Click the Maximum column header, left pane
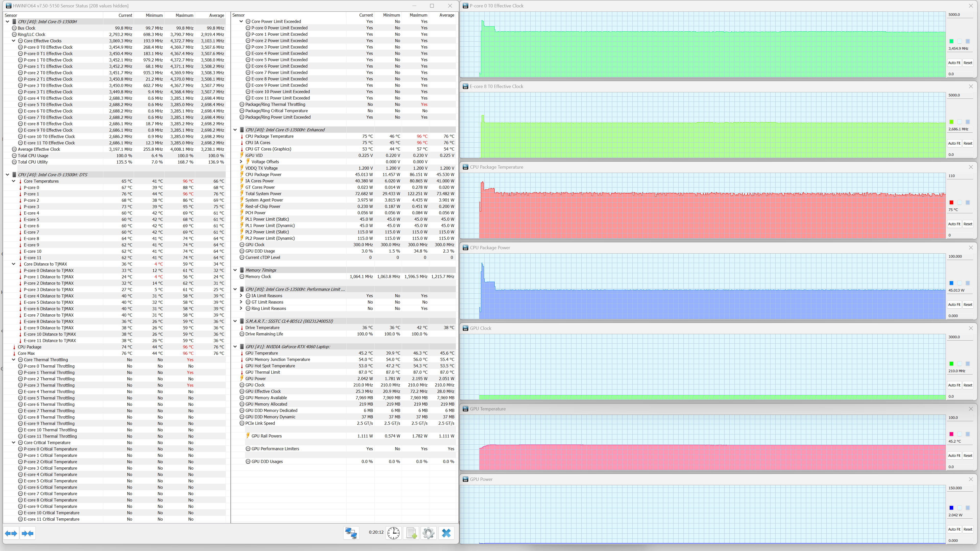 pyautogui.click(x=184, y=15)
